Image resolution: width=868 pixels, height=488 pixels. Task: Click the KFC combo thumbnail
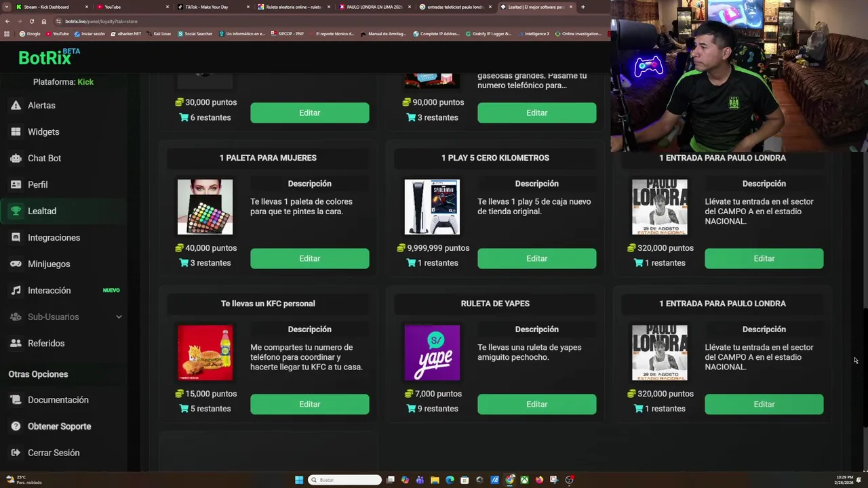pos(205,352)
